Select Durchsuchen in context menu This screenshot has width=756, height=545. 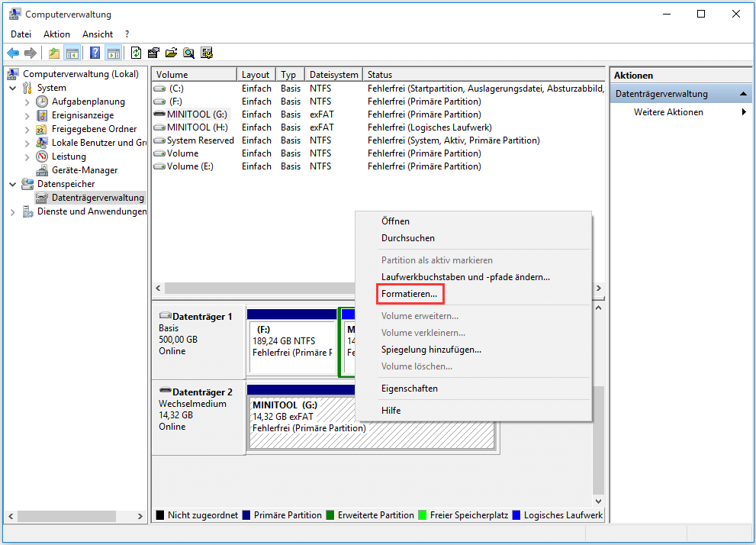click(473, 238)
